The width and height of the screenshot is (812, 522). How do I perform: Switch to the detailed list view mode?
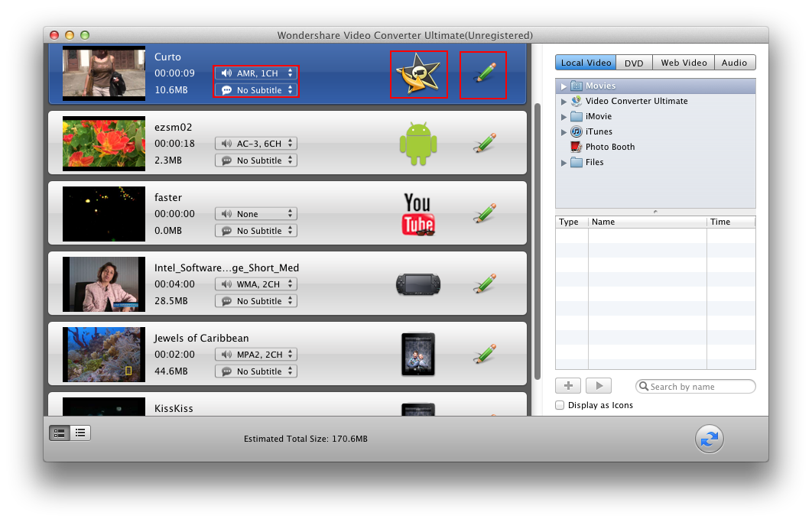[x=60, y=433]
